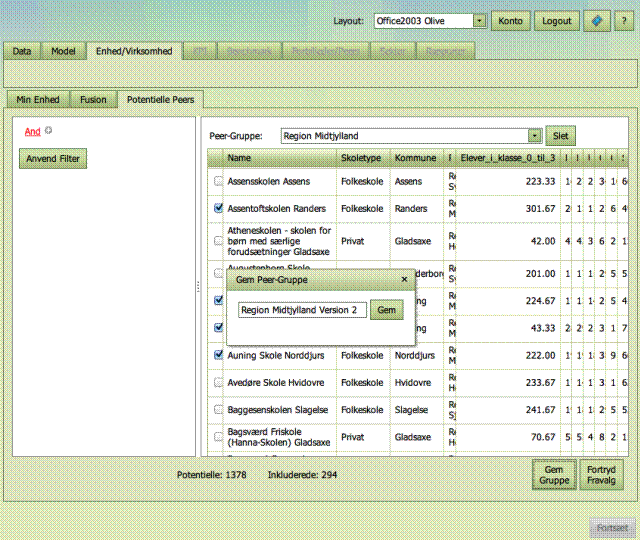Uncheck the Assentoftskolen Randers checkbox

(218, 208)
